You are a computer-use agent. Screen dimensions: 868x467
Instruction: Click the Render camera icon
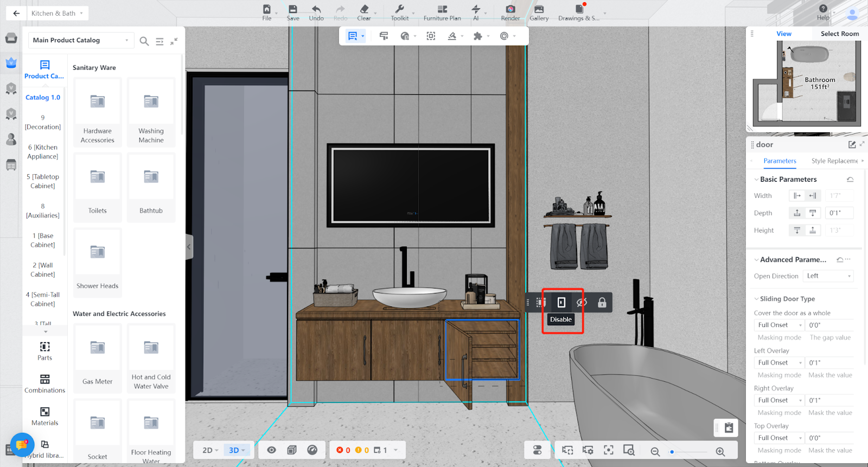[510, 9]
